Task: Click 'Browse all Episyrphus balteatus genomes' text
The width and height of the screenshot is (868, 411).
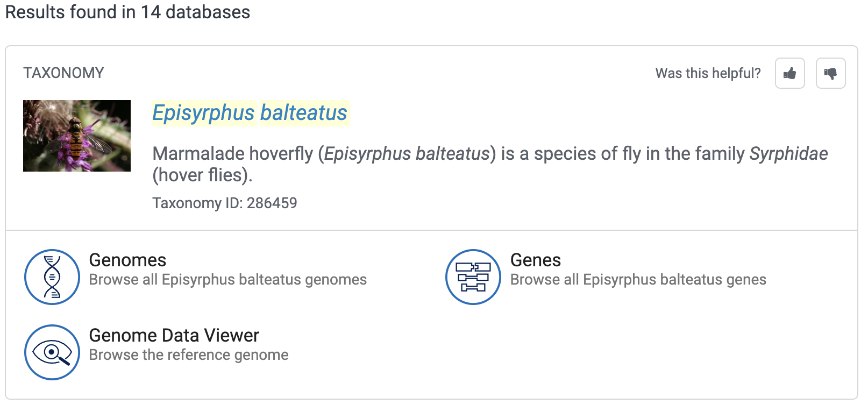Action: click(x=228, y=280)
